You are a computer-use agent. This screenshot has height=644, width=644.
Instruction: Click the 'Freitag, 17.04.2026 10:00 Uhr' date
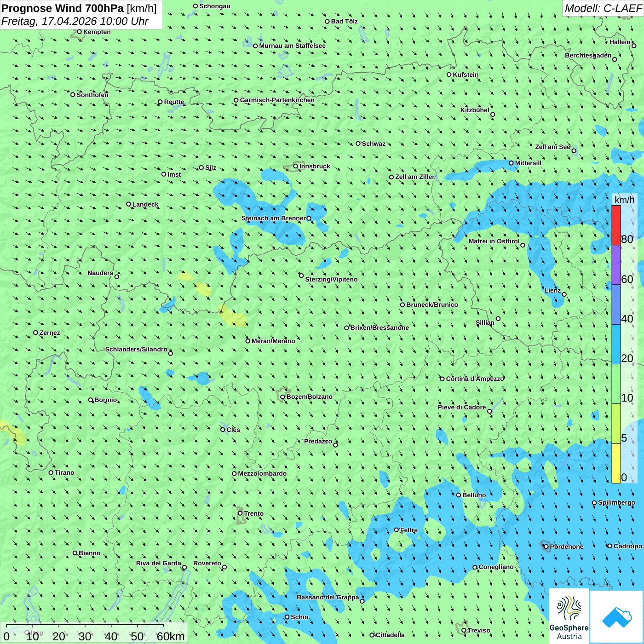pos(75,21)
